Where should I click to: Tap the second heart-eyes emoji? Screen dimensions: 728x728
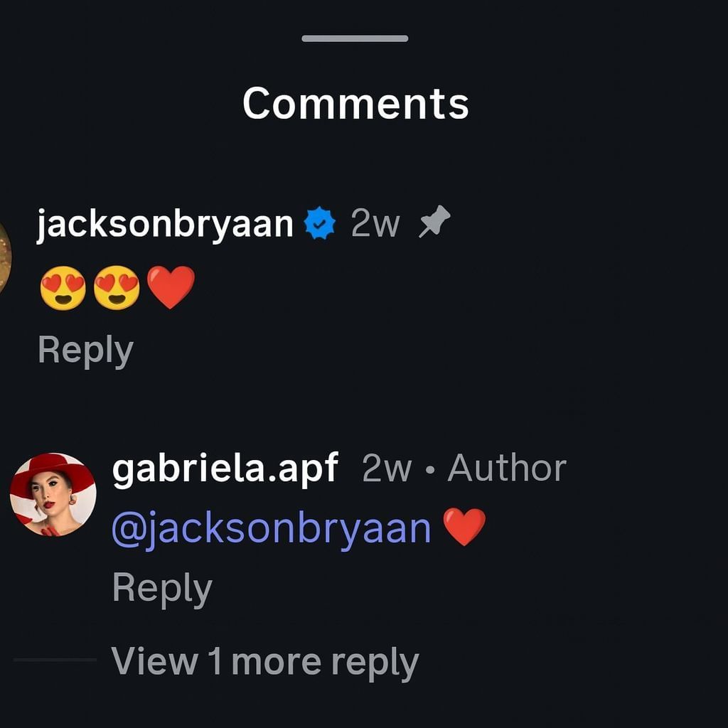pos(117,289)
